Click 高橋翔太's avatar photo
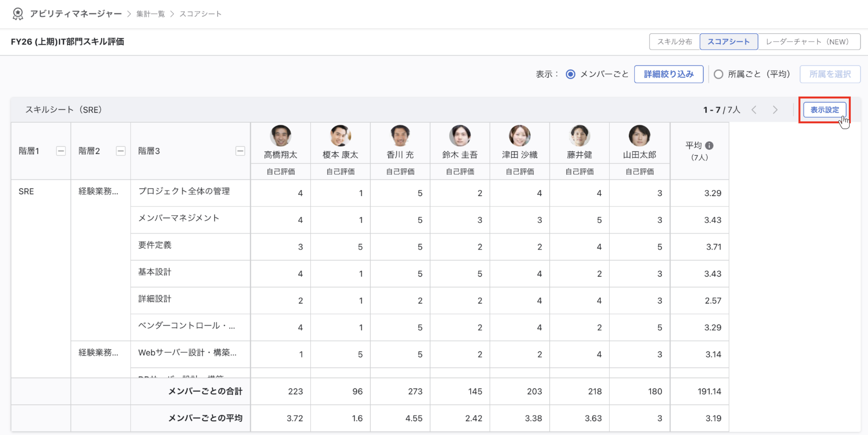The width and height of the screenshot is (868, 435). pos(280,136)
